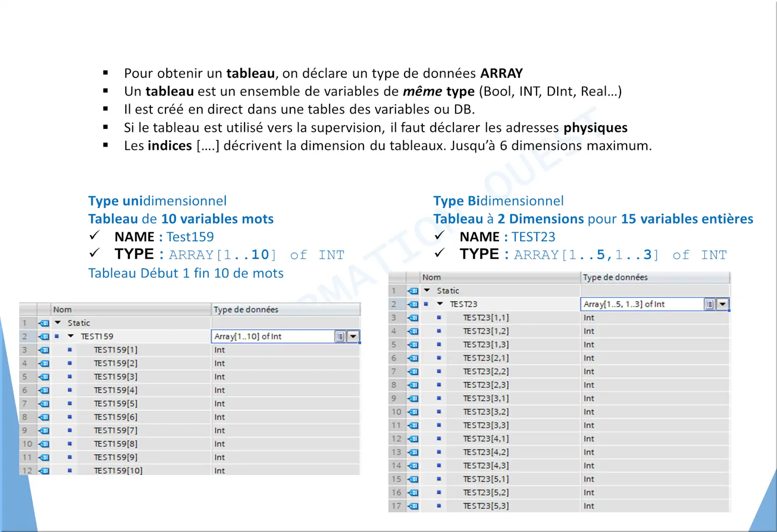Click tag icon on row TEST159[5]
777x532 pixels.
coord(44,404)
